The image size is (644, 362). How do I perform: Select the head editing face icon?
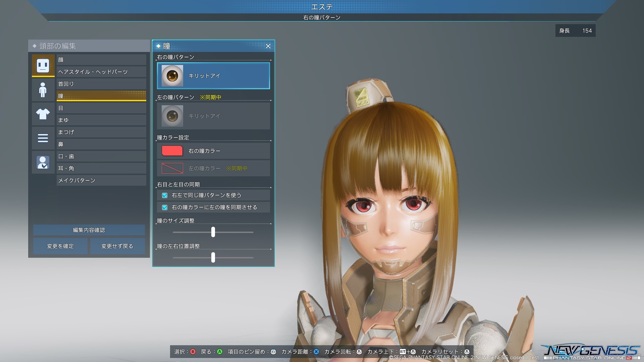click(43, 65)
